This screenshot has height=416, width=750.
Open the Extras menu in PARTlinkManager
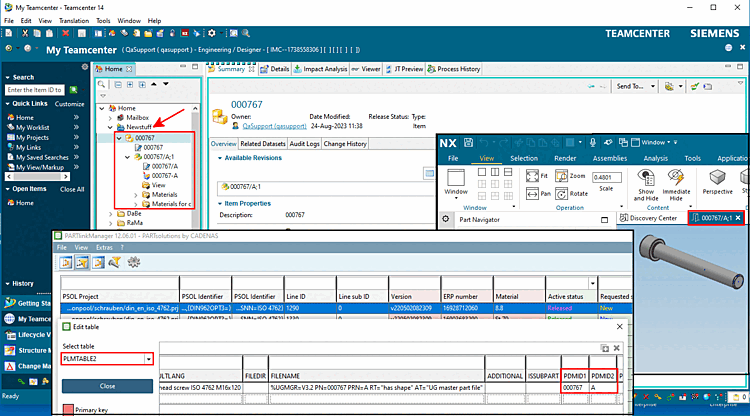point(104,248)
